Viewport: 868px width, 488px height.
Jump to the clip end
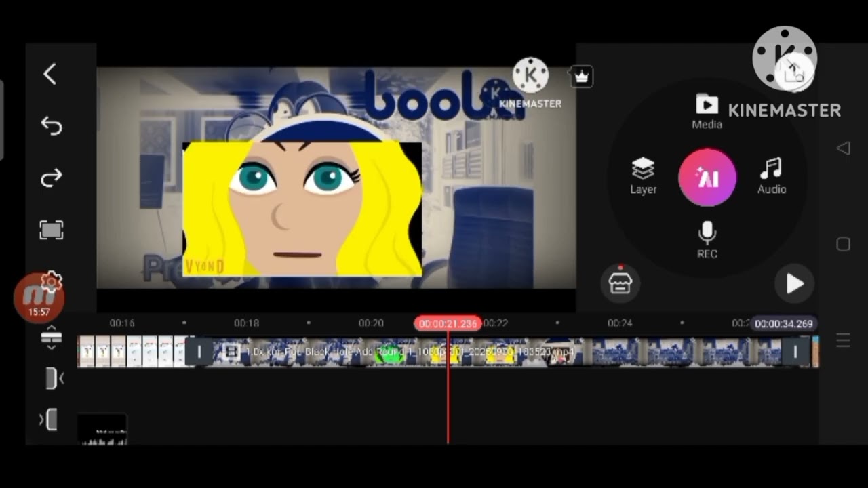50,420
